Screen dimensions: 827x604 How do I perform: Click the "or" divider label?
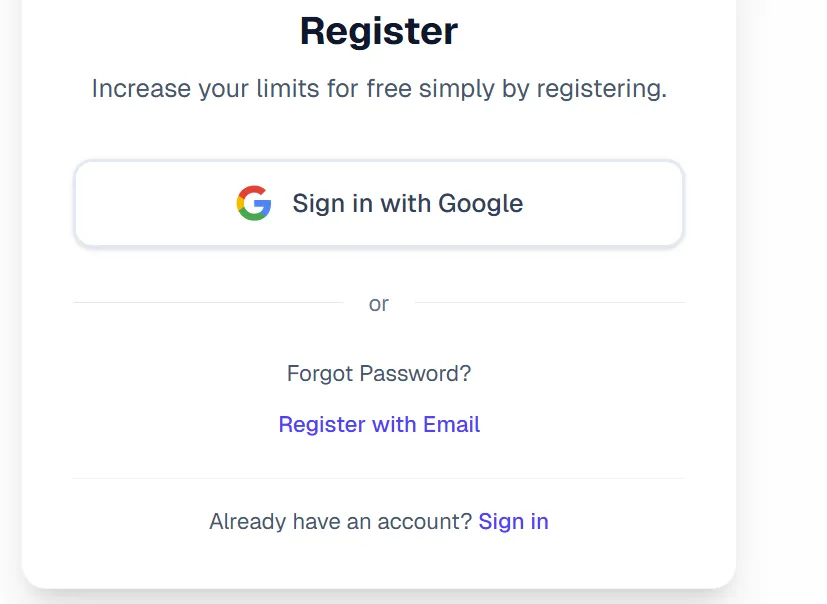tap(378, 304)
